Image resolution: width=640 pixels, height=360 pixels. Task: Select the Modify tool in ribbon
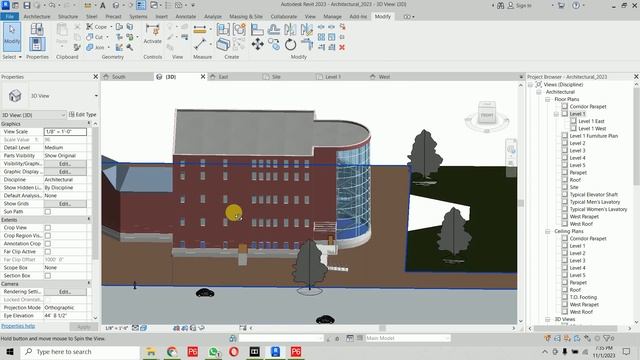point(12,37)
